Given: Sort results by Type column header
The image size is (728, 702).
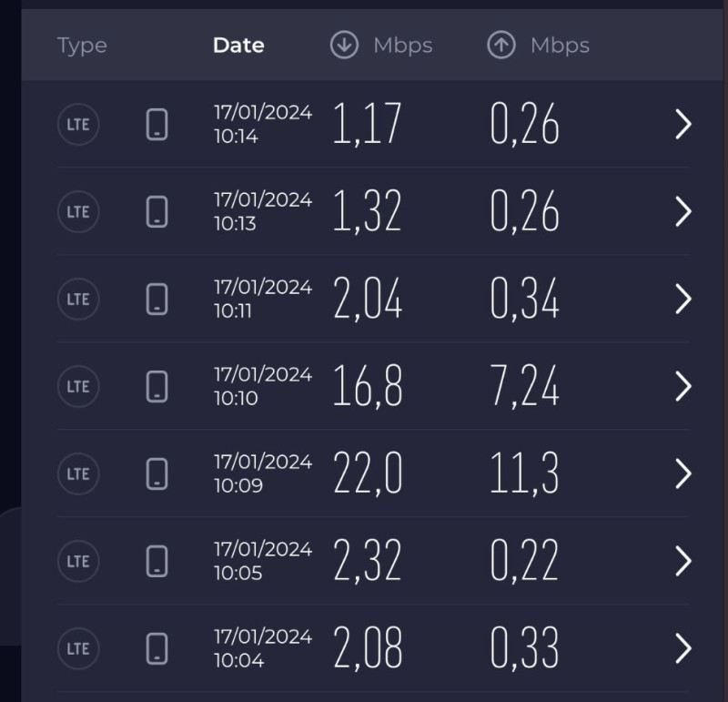Looking at the screenshot, I should (82, 46).
